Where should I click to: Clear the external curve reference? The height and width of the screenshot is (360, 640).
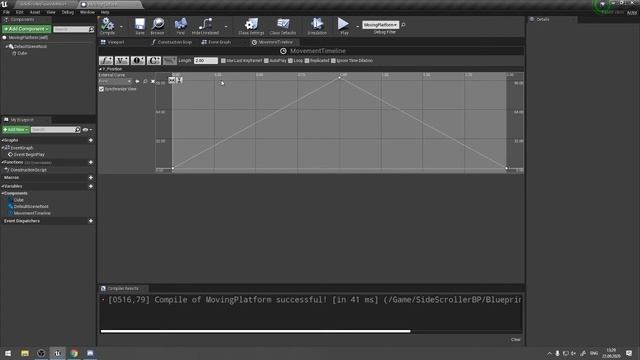pyautogui.click(x=153, y=82)
